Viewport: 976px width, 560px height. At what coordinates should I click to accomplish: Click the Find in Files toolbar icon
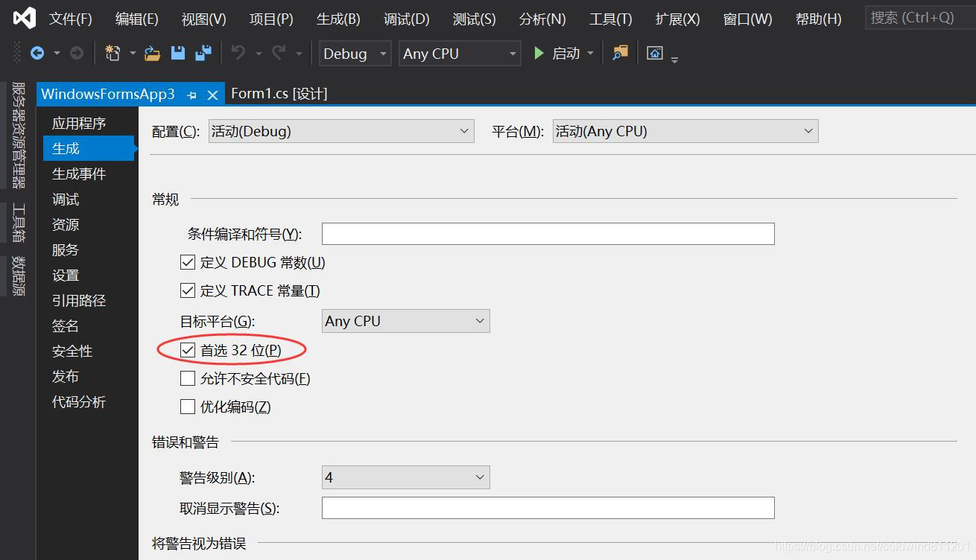(620, 53)
